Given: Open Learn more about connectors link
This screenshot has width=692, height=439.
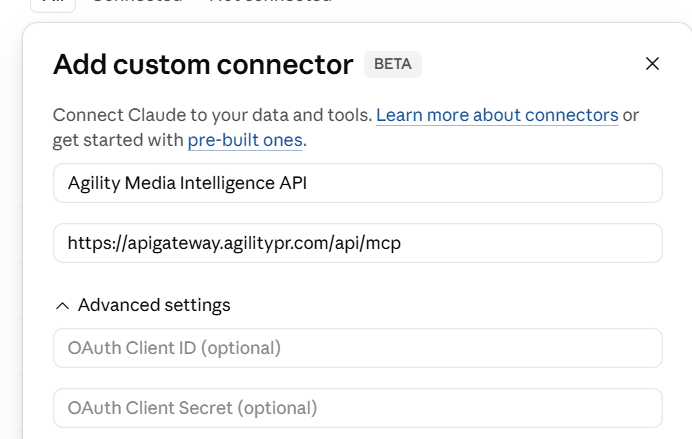Looking at the screenshot, I should pos(497,115).
